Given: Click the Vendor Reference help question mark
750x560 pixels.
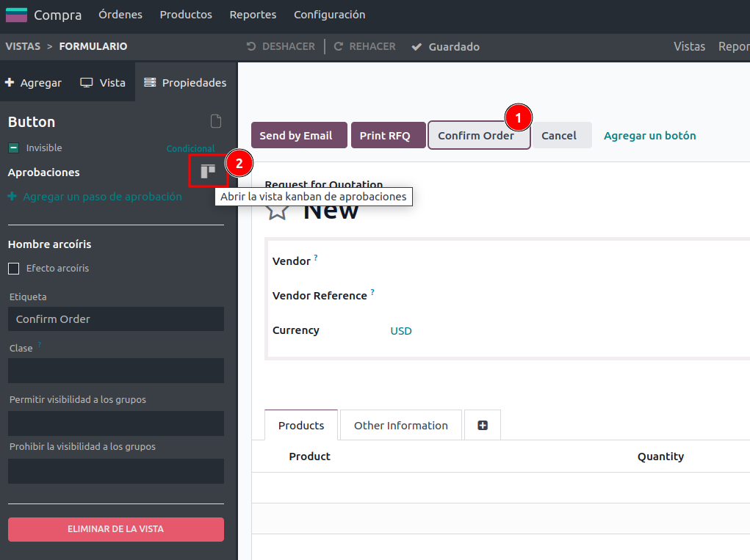Looking at the screenshot, I should 372,291.
